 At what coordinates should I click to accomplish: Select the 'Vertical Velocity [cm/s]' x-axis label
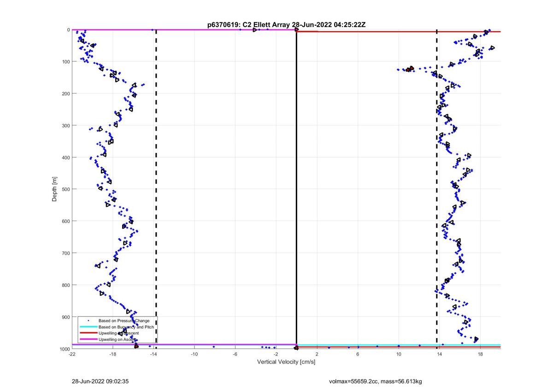[286, 362]
